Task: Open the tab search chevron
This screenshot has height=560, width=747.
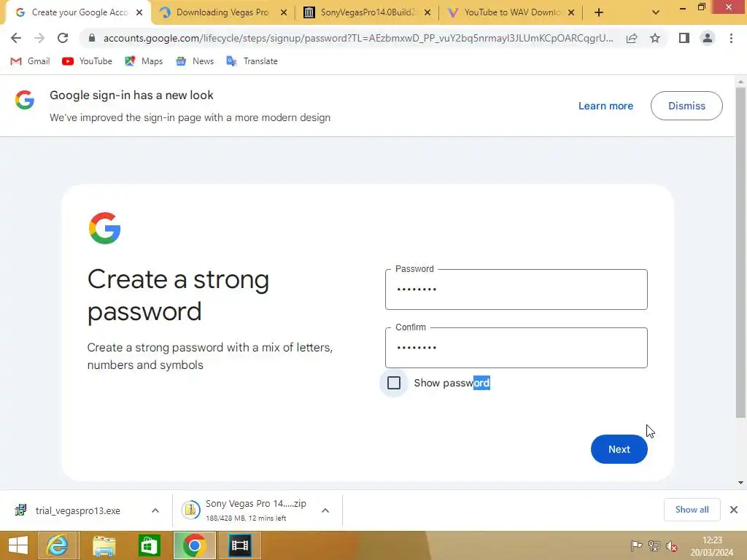Action: [656, 12]
